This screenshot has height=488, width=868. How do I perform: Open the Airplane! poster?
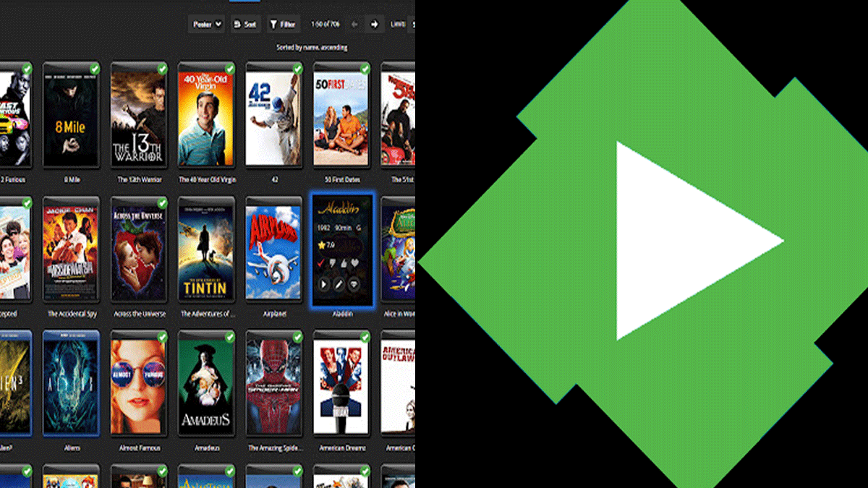(x=273, y=250)
